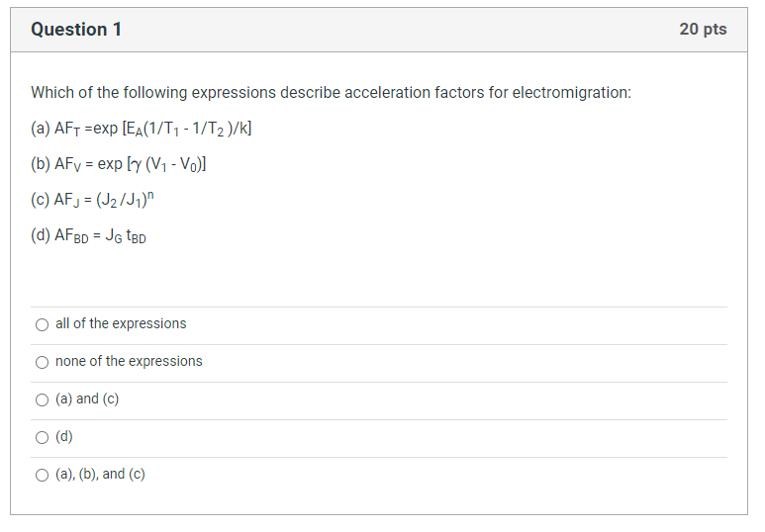
Task: Click the gamma symbol in expression (b)
Action: point(137,166)
